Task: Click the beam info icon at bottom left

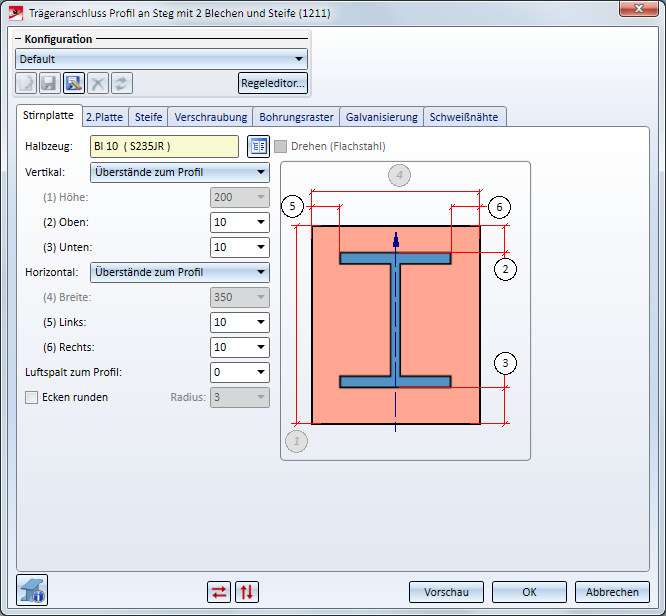Action: [33, 591]
